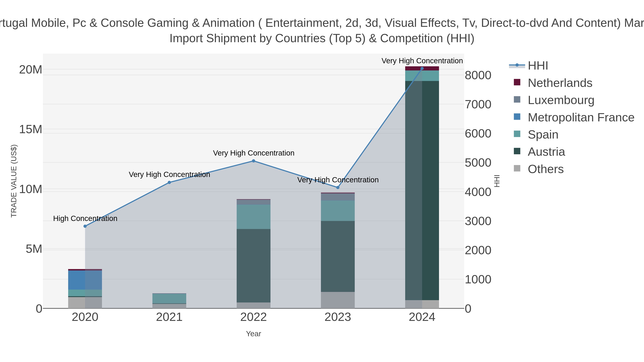Click the Spain teal legend swatch

point(517,134)
